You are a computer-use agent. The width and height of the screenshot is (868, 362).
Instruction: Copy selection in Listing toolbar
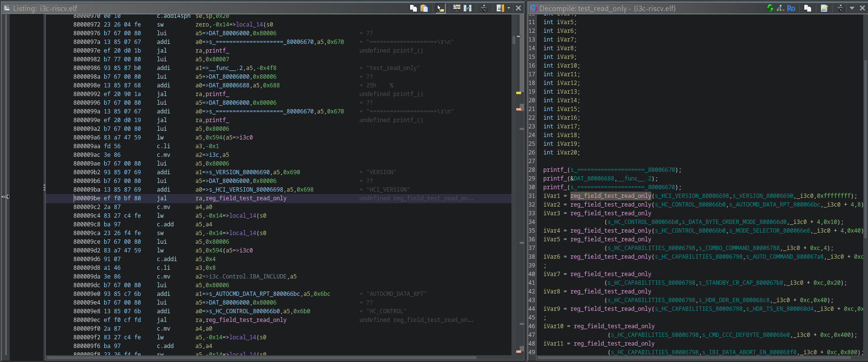coord(413,8)
